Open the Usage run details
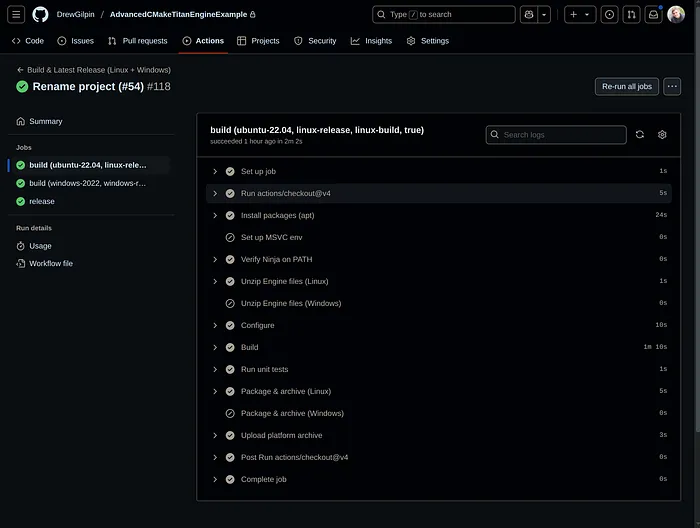Screen dimensions: 700x528 click(91, 246)
